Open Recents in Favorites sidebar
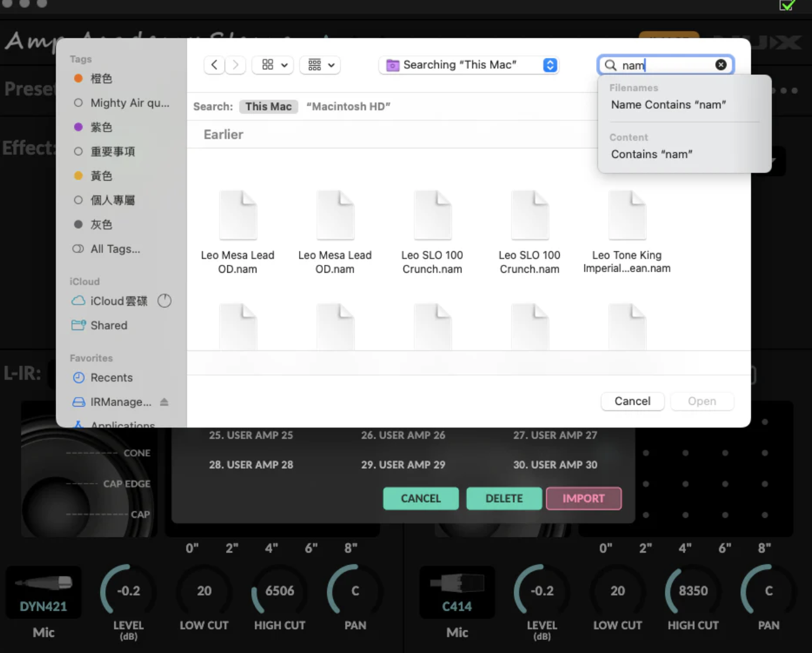The height and width of the screenshot is (653, 812). coord(111,377)
